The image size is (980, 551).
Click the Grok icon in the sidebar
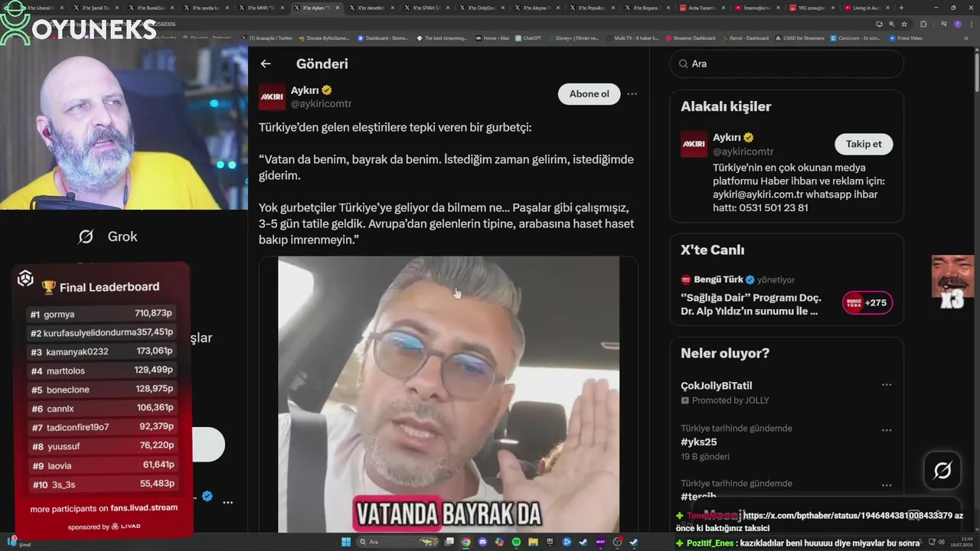click(x=86, y=237)
